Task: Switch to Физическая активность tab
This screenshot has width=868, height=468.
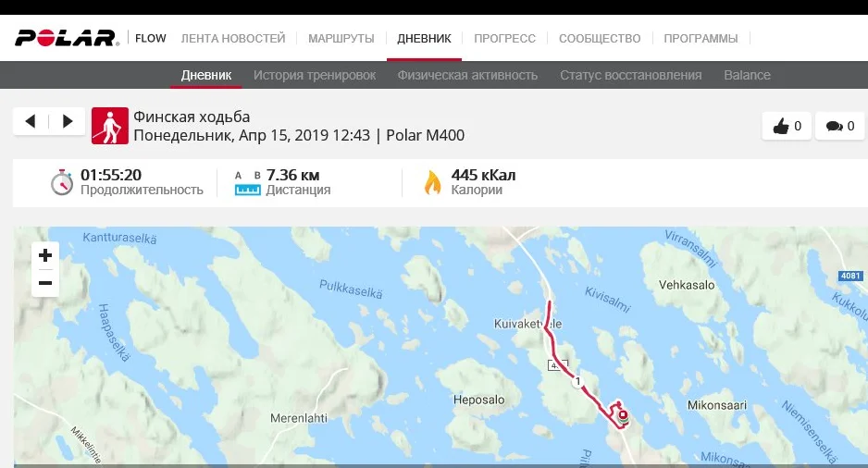Action: 467,75
